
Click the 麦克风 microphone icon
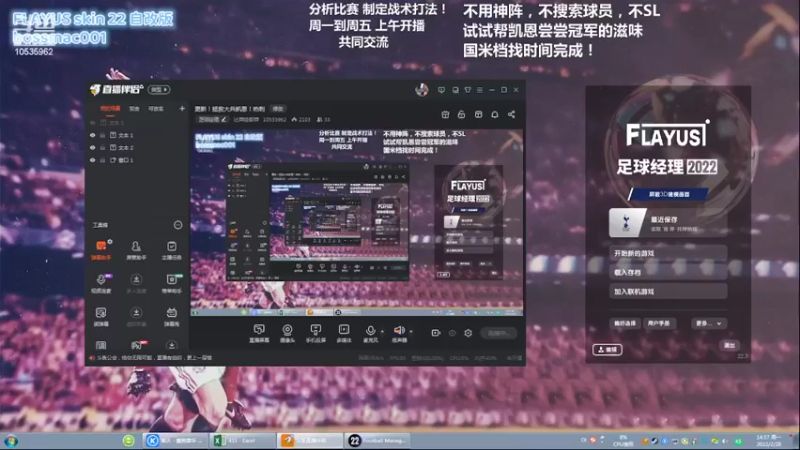370,331
